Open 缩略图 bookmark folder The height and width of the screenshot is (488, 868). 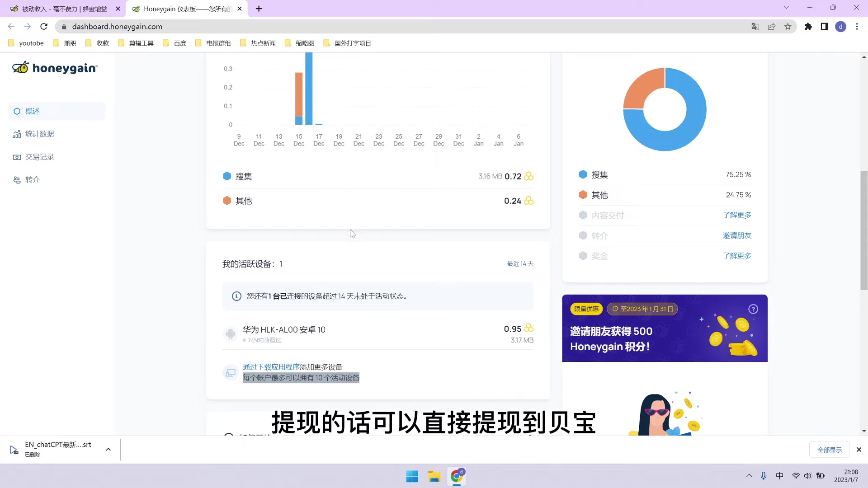click(300, 43)
